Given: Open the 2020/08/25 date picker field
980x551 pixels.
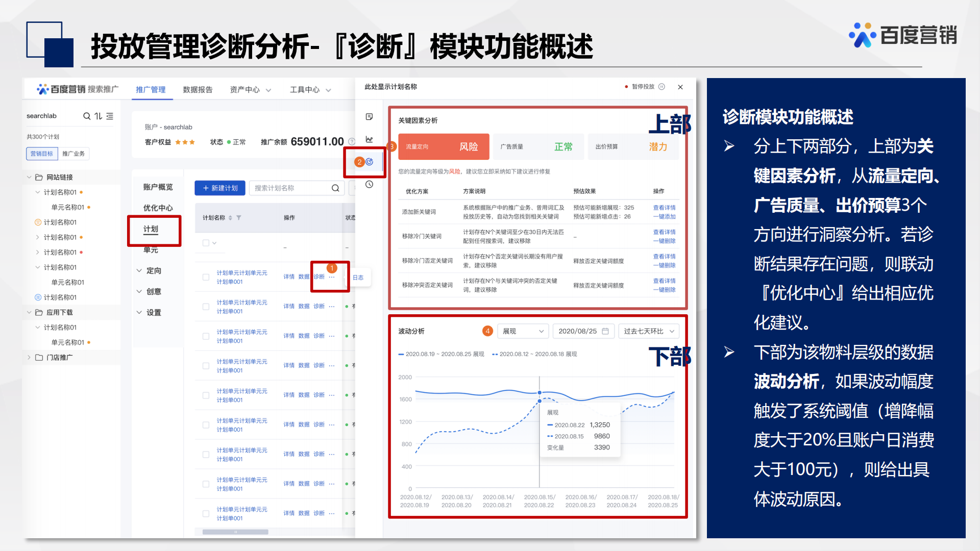Looking at the screenshot, I should tap(583, 331).
